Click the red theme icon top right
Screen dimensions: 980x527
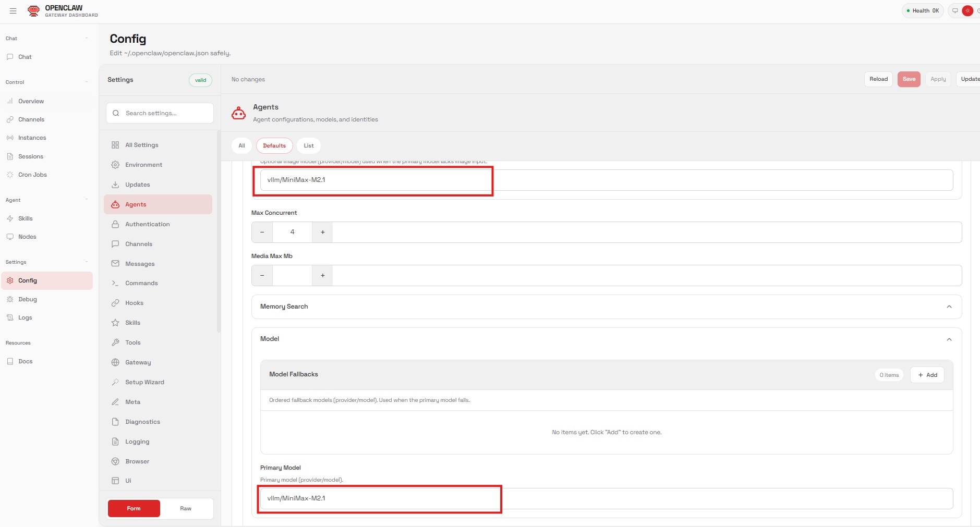click(x=967, y=11)
